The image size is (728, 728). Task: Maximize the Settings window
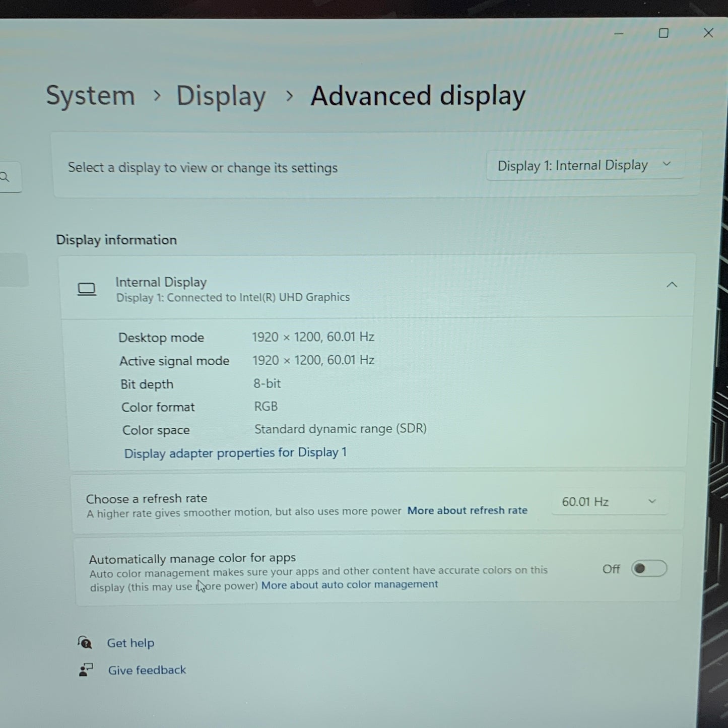[x=663, y=33]
